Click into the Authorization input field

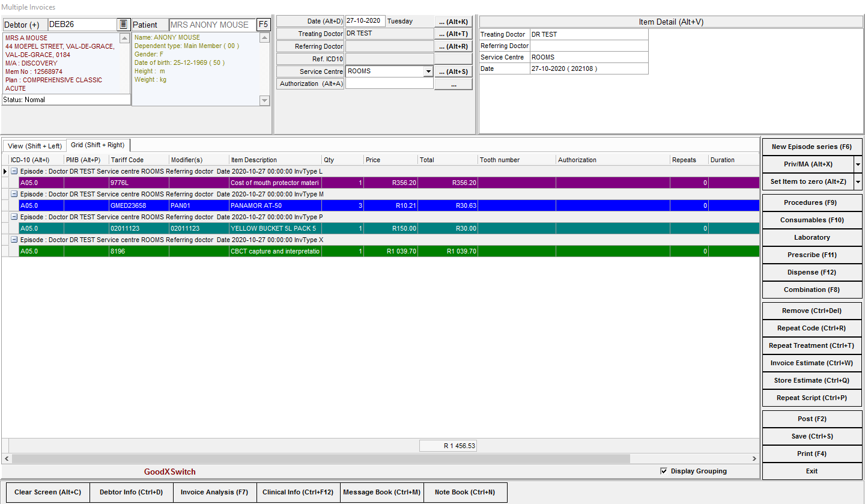389,84
